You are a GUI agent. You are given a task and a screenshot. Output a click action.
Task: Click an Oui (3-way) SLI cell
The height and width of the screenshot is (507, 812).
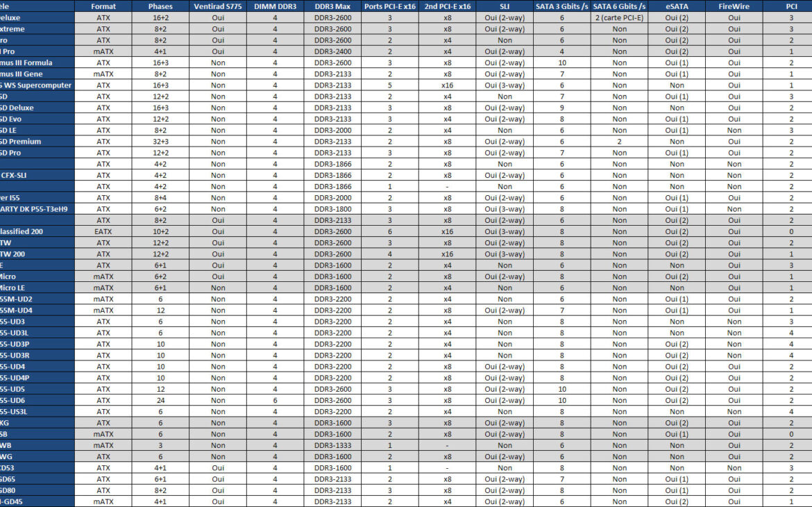[x=504, y=85]
